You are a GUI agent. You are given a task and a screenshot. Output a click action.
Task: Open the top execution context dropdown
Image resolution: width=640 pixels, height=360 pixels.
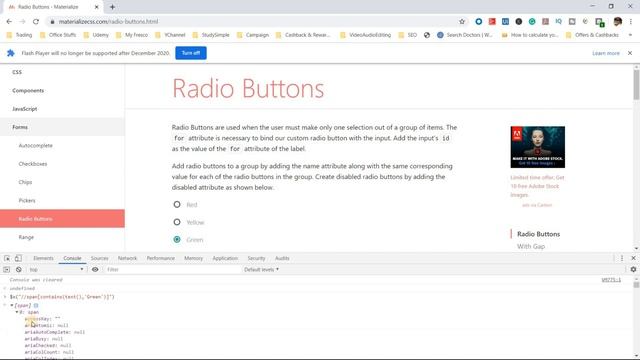pyautogui.click(x=56, y=270)
